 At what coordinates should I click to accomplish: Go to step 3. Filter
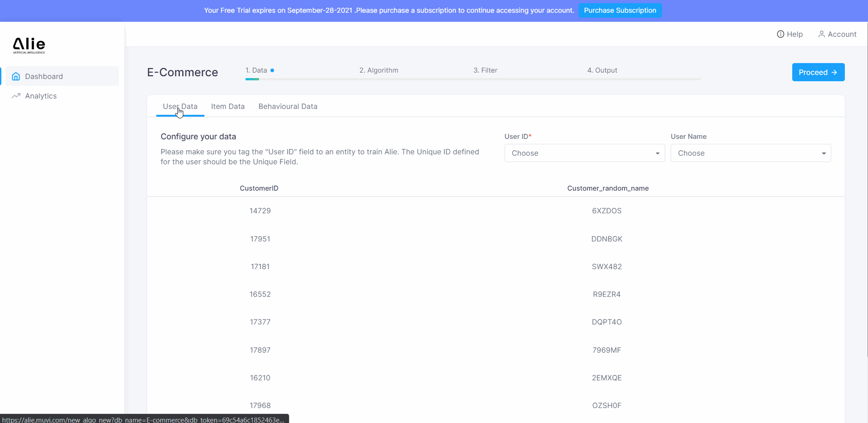[x=485, y=70]
